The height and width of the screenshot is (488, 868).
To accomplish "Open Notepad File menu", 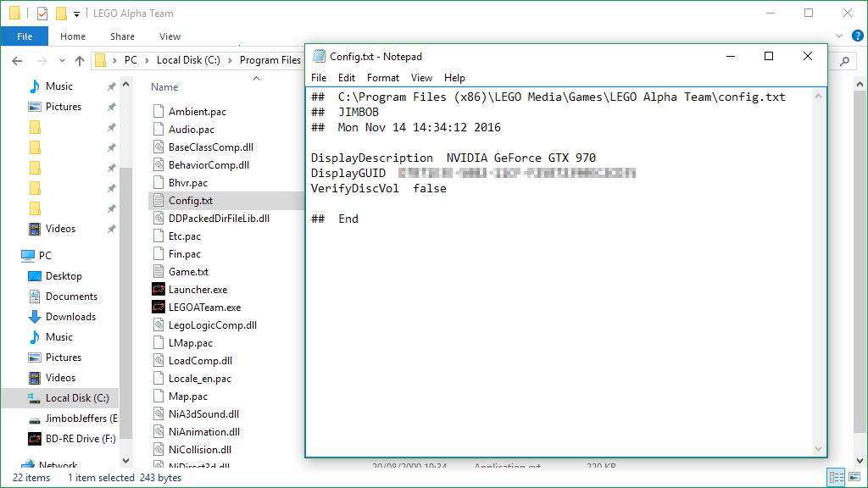I will click(x=319, y=78).
